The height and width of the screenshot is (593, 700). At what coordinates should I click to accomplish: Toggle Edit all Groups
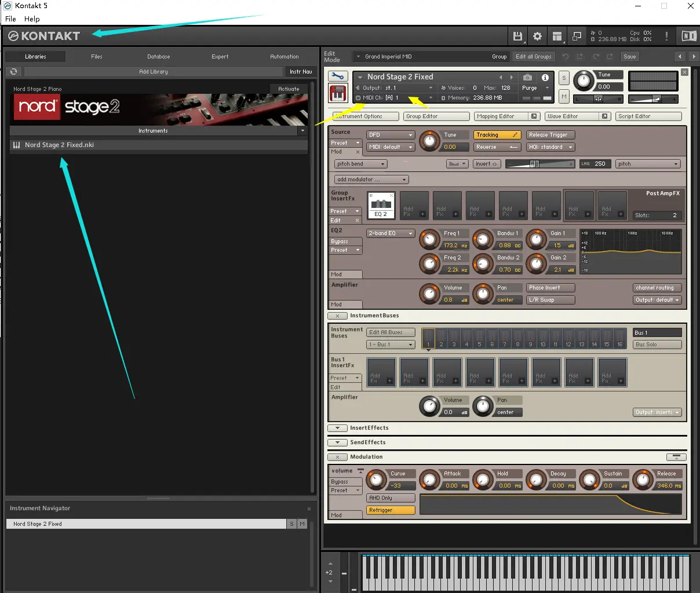(534, 56)
